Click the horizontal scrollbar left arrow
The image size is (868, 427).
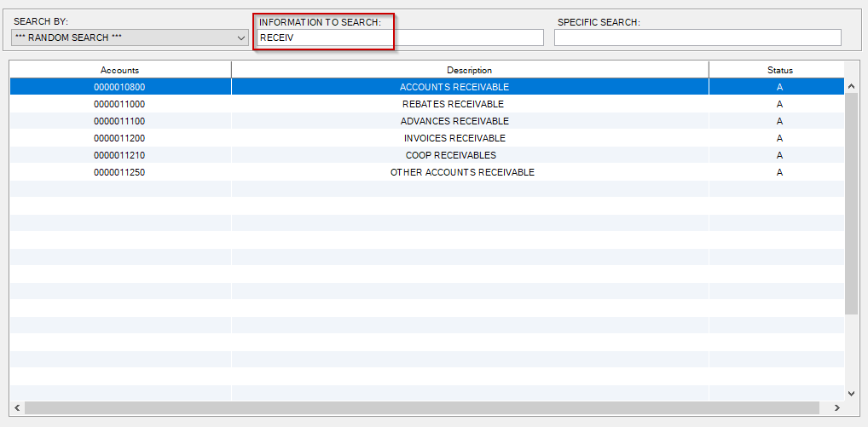[18, 407]
